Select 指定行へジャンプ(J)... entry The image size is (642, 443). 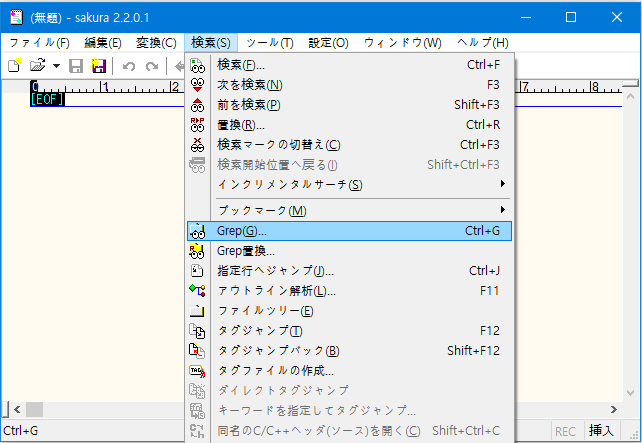pyautogui.click(x=349, y=271)
